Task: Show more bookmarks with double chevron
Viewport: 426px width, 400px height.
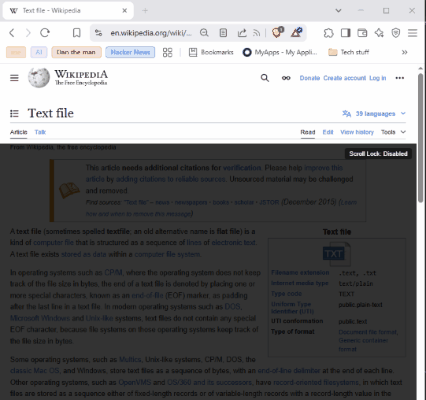Action: pos(404,52)
